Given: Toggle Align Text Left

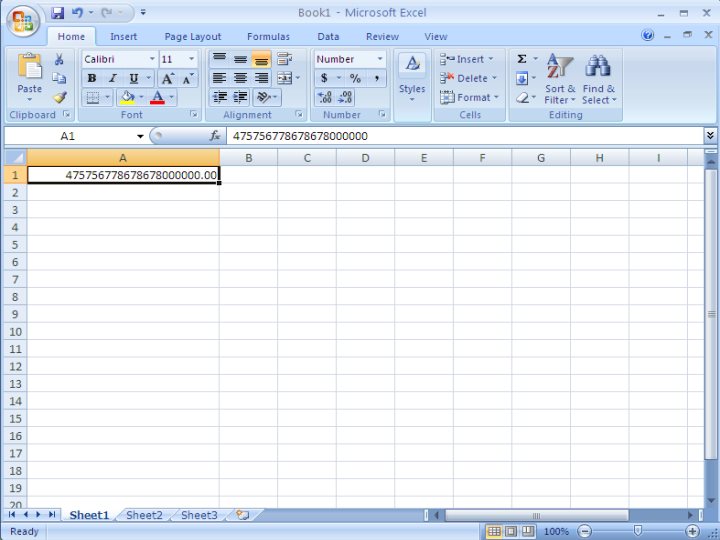Looking at the screenshot, I should [219, 79].
